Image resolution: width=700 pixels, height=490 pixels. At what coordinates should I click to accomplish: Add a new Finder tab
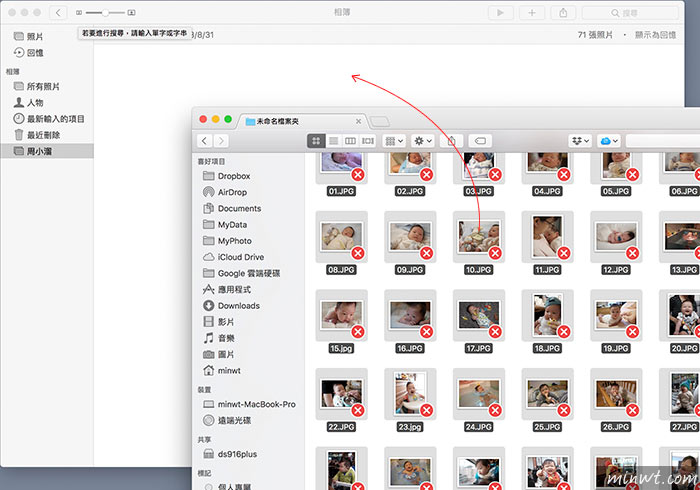click(x=379, y=121)
